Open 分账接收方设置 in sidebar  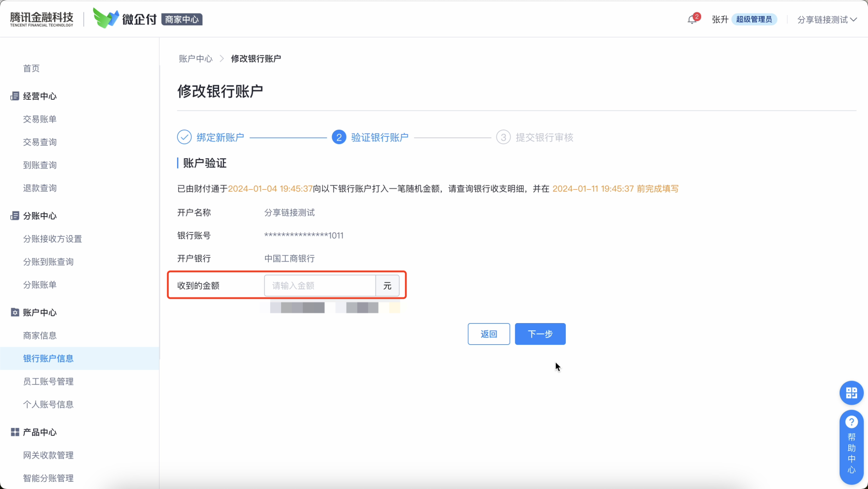coord(52,239)
